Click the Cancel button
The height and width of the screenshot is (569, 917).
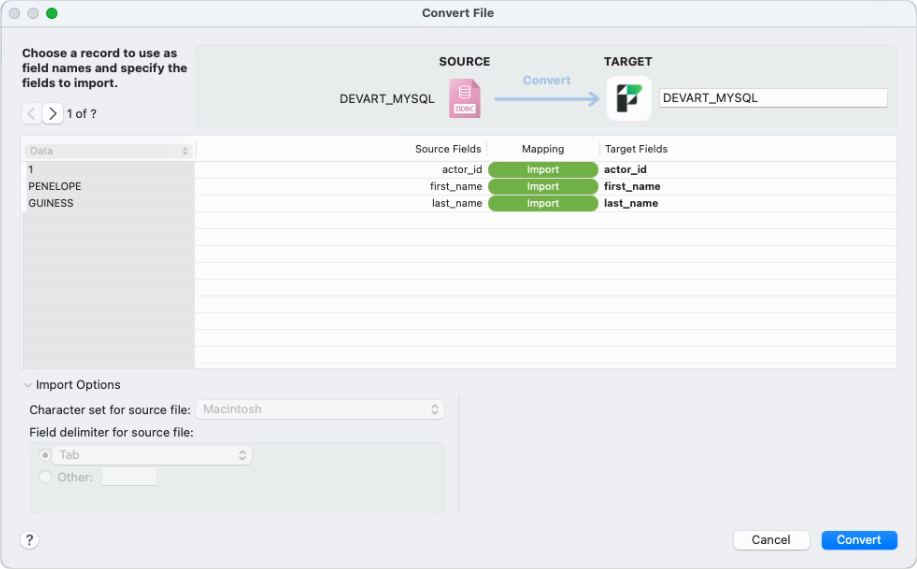click(771, 540)
